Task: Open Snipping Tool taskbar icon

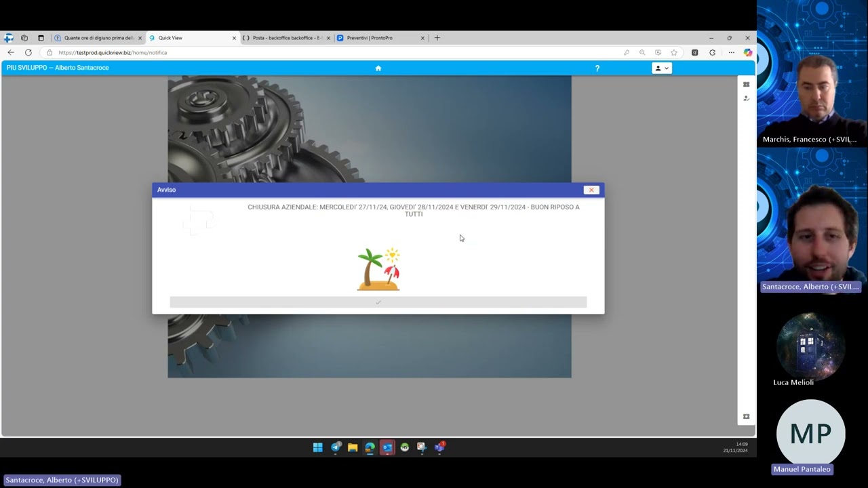Action: click(x=421, y=447)
